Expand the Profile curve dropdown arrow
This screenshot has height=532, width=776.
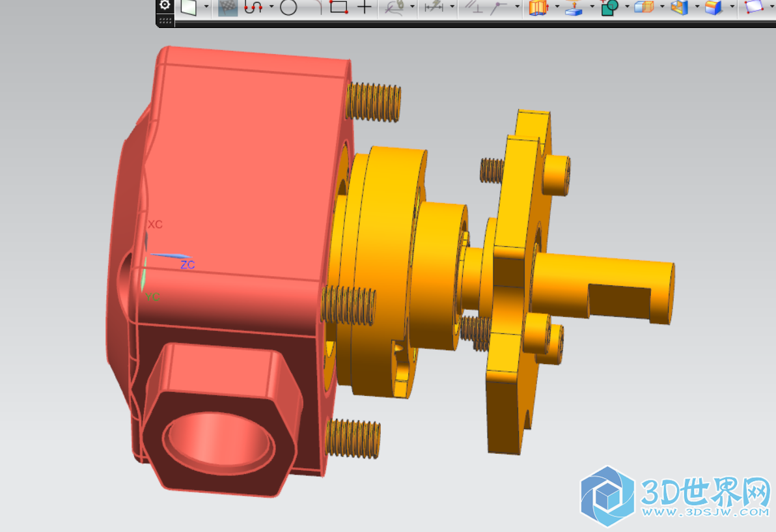pos(271,7)
